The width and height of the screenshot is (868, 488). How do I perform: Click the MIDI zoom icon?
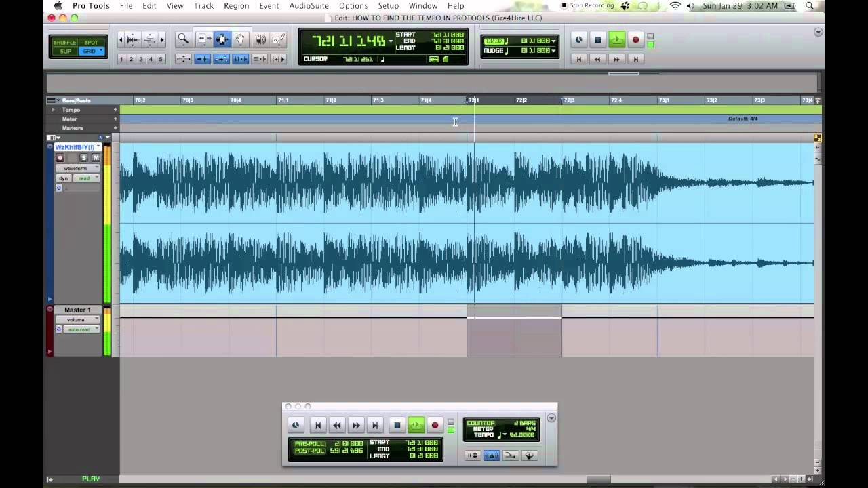point(150,40)
